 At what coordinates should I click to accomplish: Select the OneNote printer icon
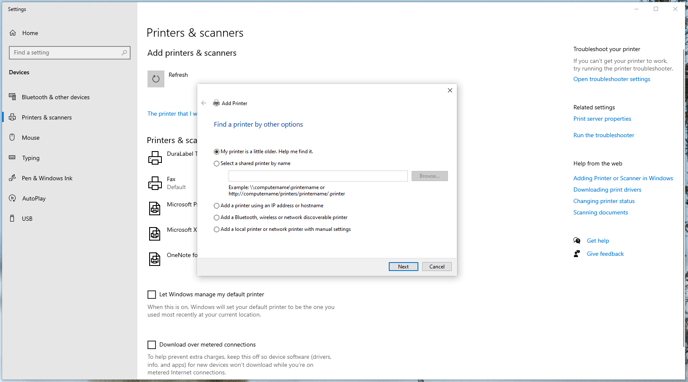154,259
